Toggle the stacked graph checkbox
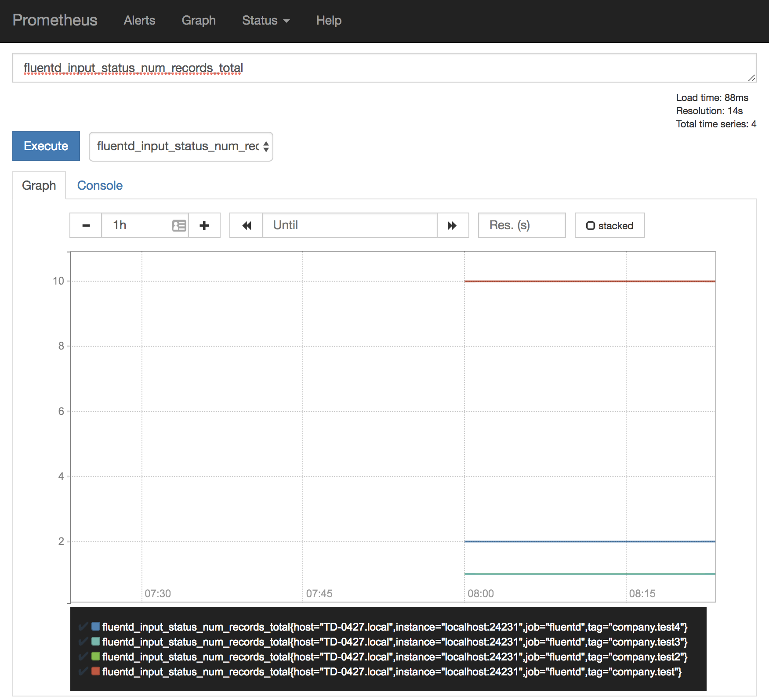769x700 pixels. tap(591, 226)
